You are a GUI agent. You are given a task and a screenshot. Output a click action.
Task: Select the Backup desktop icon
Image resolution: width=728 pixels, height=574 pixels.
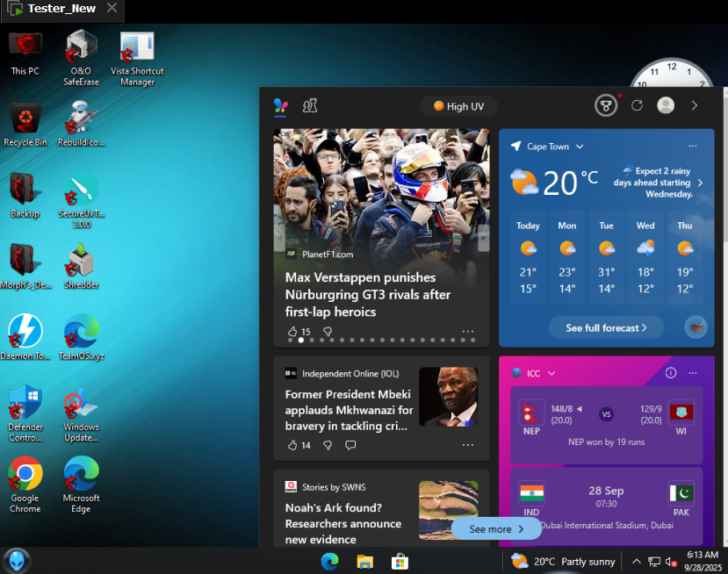tap(25, 196)
